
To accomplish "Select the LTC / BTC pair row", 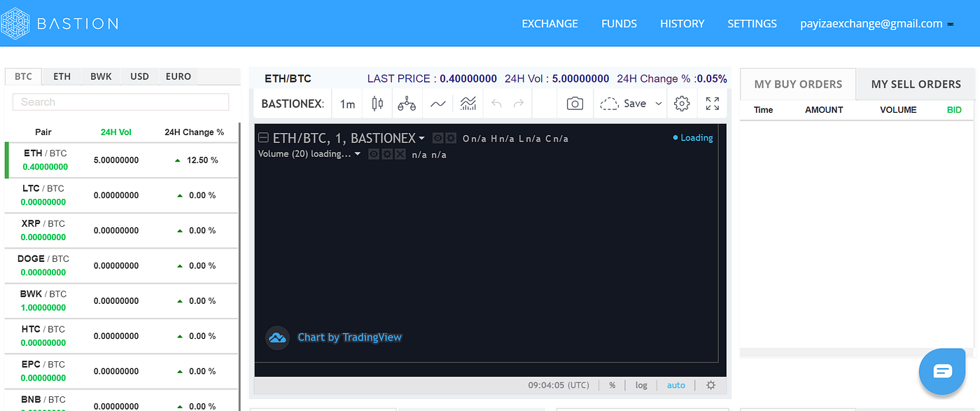I will 121,195.
